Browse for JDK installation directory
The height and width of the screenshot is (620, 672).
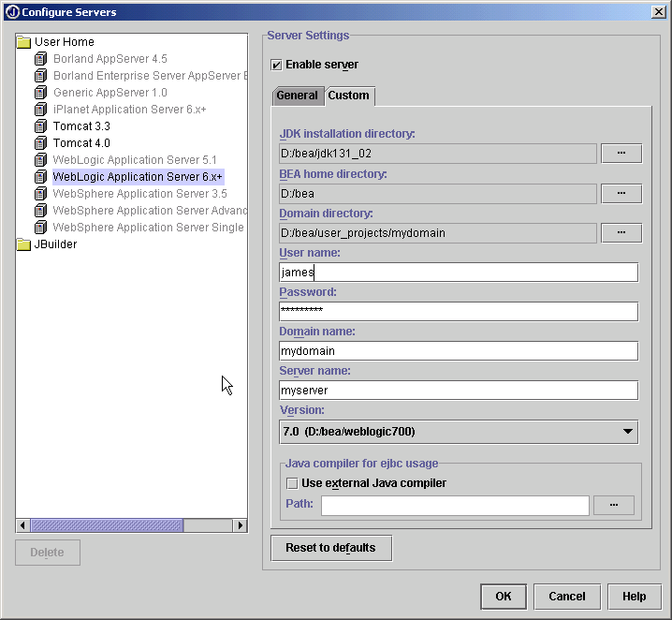[621, 153]
